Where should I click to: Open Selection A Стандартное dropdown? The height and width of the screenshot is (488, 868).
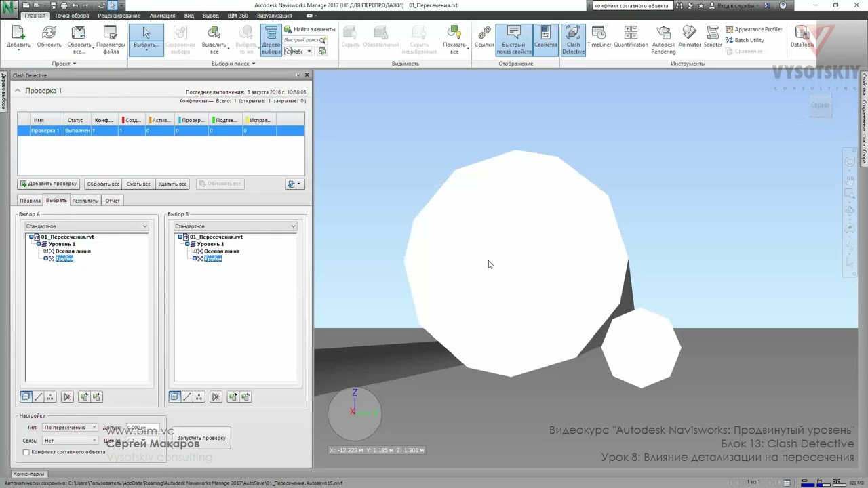[86, 226]
